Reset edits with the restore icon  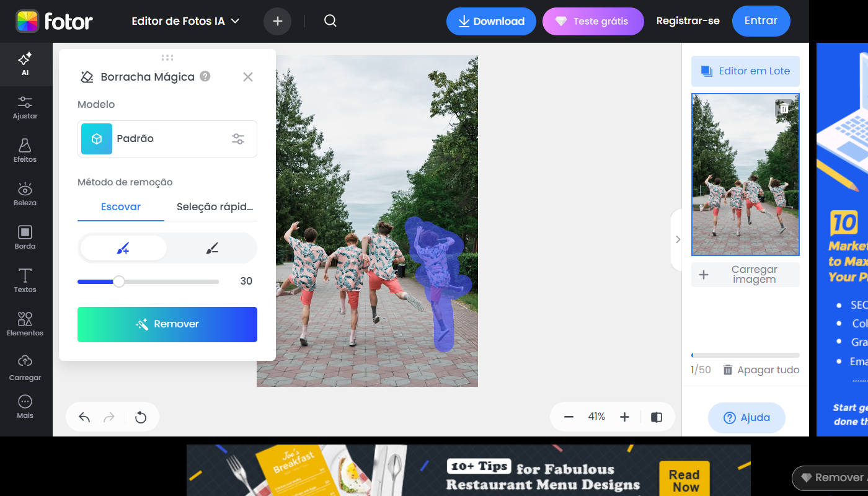point(141,417)
